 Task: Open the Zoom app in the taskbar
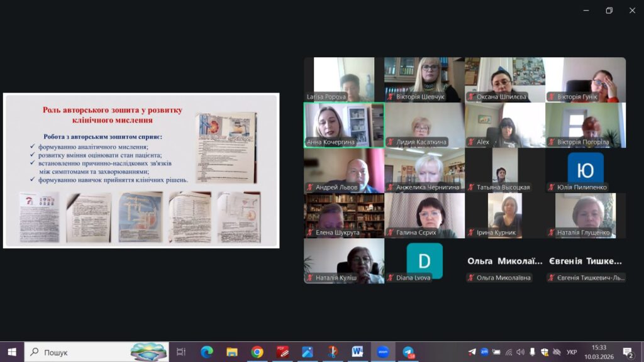(382, 352)
